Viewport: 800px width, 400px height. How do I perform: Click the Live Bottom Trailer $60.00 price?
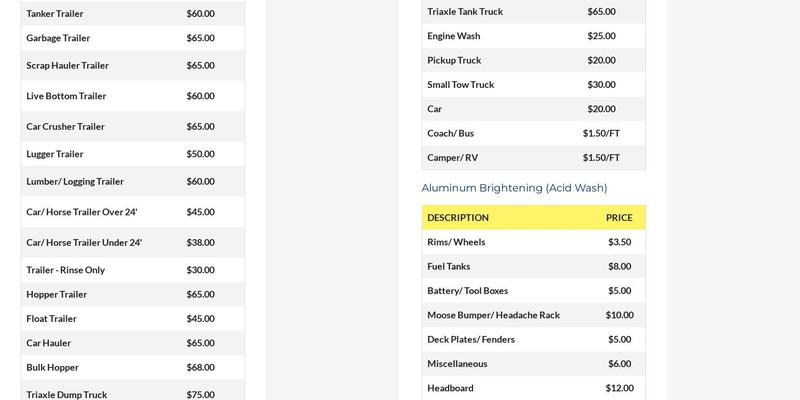pyautogui.click(x=200, y=96)
